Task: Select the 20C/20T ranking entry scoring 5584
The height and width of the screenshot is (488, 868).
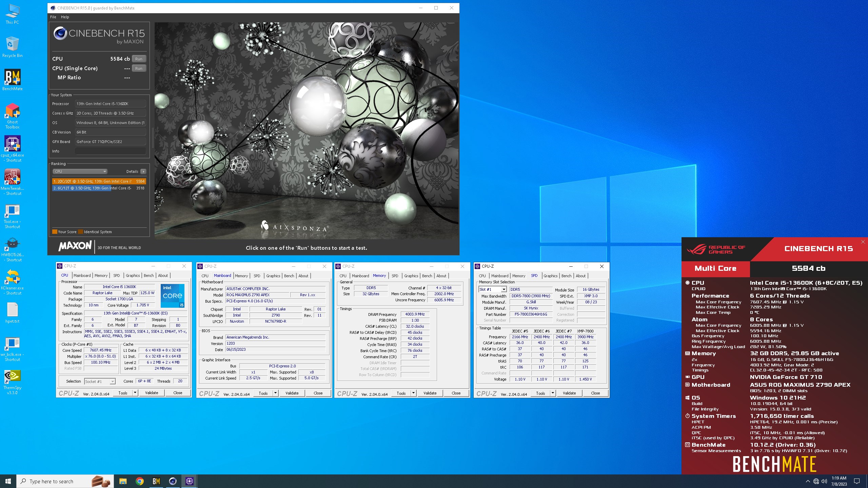Action: [x=99, y=181]
